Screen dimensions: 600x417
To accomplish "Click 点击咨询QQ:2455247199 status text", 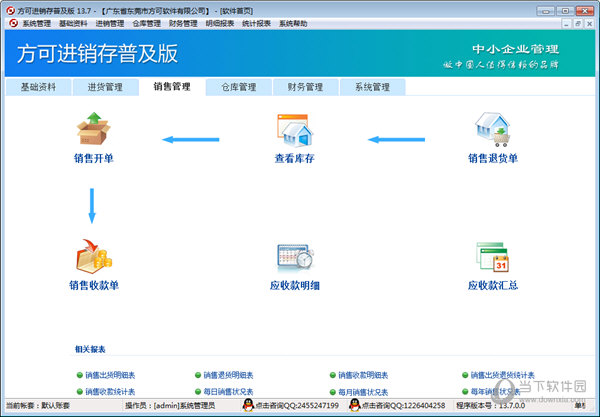I will [297, 405].
